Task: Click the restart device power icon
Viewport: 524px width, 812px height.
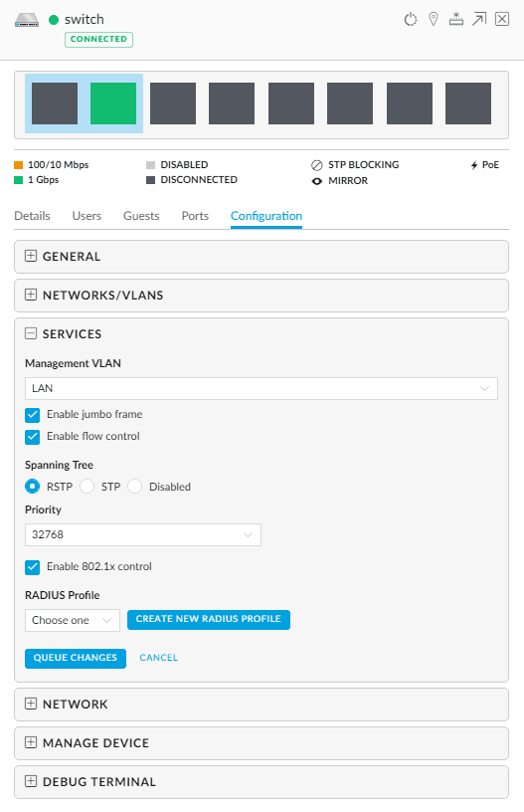Action: click(x=411, y=20)
